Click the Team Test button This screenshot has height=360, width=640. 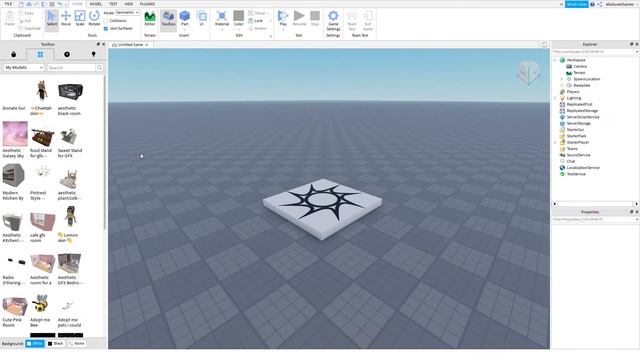pyautogui.click(x=352, y=20)
